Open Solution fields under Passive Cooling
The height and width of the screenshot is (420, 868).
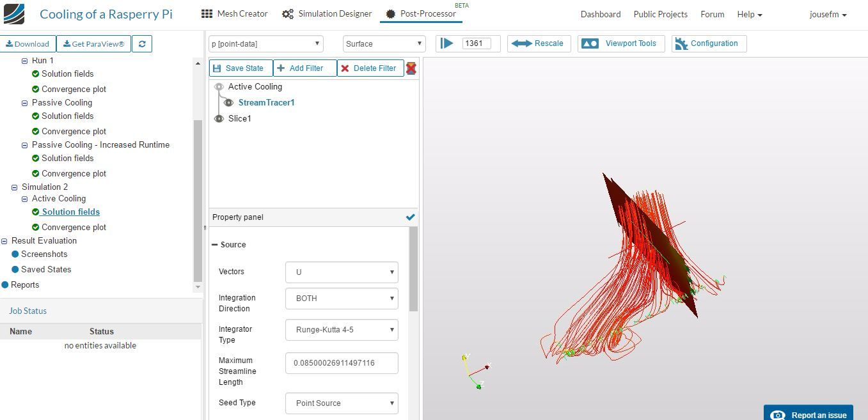pyautogui.click(x=67, y=116)
